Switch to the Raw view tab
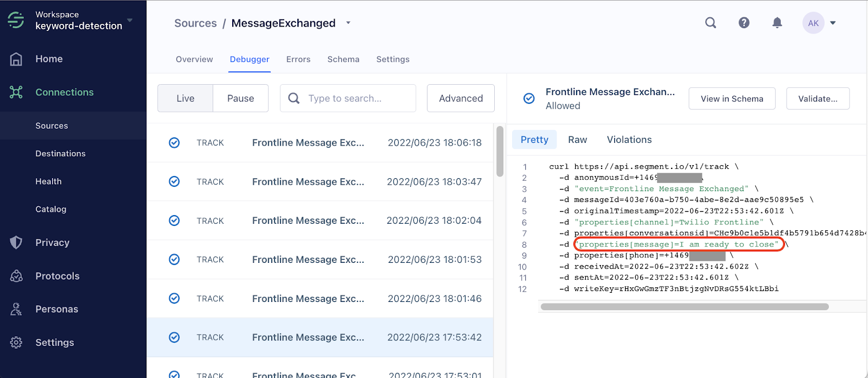Viewport: 868px width, 378px height. click(578, 140)
